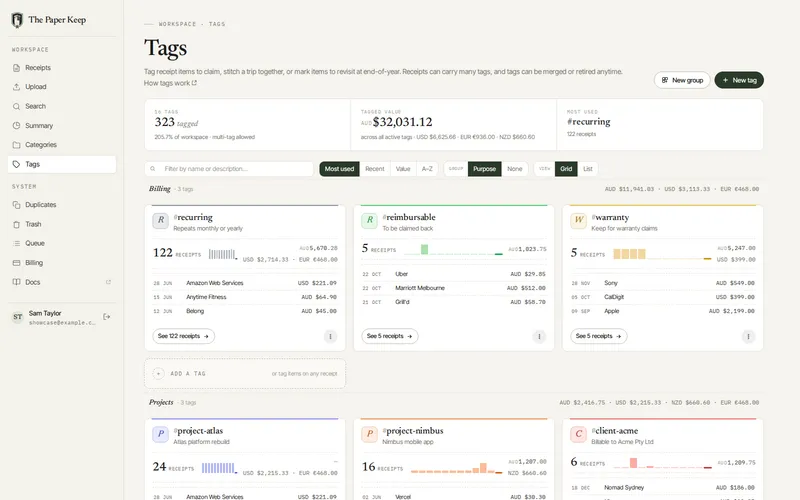Open the #client-acme tag title
Image resolution: width=800 pixels, height=500 pixels.
[615, 431]
